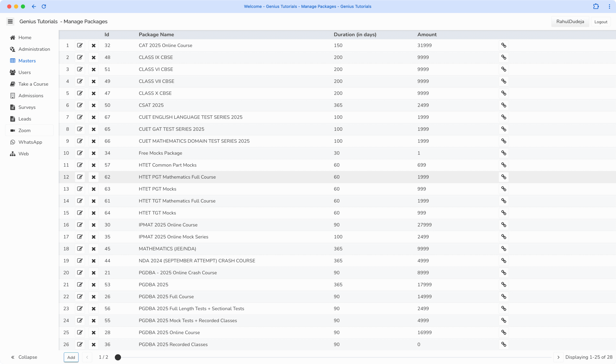
Task: Edit the HTET PGT Mocks package
Action: coord(80,189)
